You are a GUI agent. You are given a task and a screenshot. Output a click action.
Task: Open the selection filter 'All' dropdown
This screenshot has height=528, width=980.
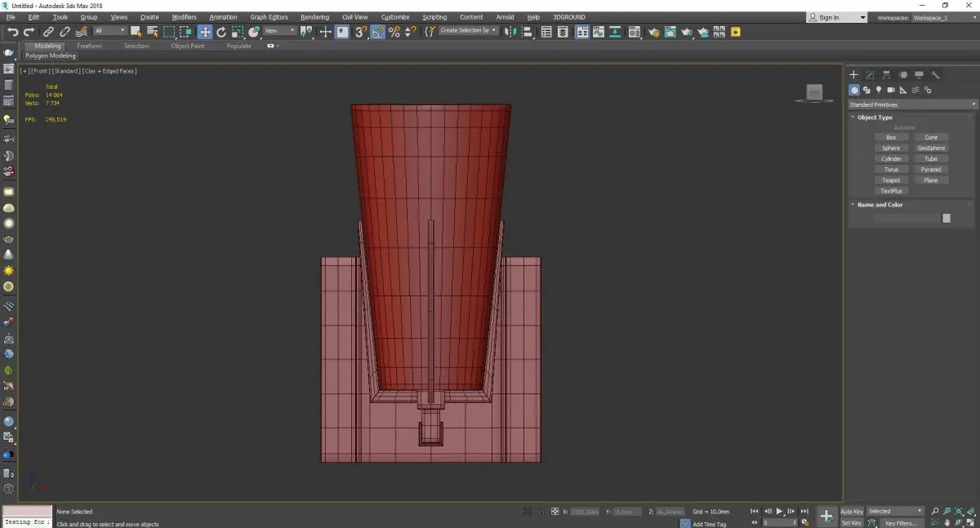(109, 31)
